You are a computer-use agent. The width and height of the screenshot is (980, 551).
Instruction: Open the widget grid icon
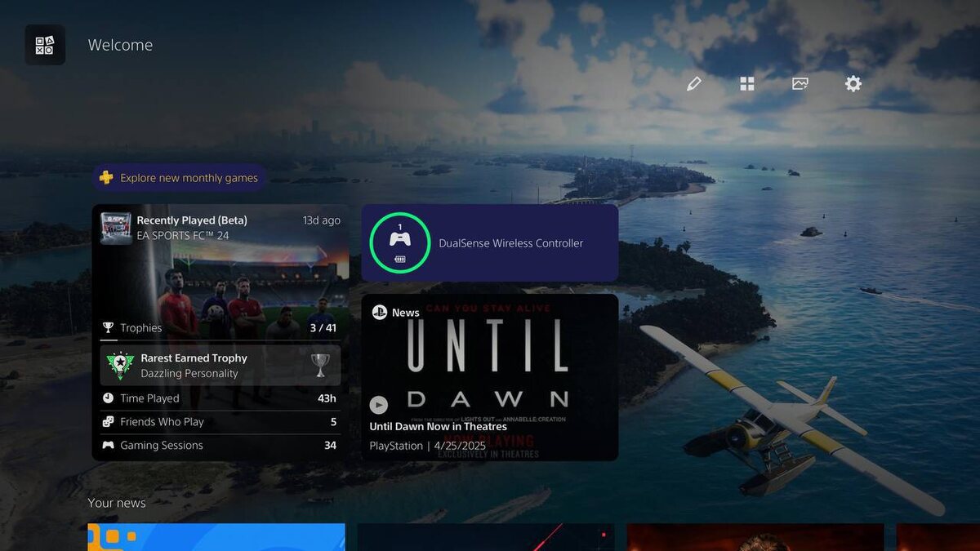(747, 84)
